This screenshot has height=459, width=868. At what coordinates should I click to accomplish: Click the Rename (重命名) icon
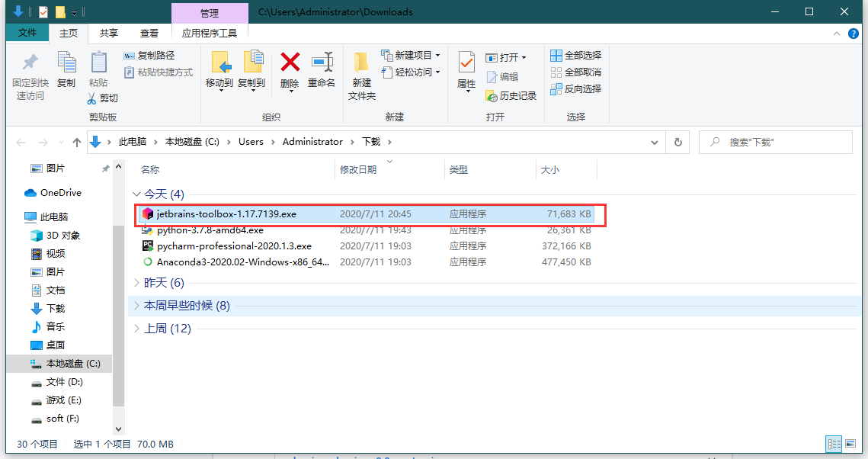point(322,62)
